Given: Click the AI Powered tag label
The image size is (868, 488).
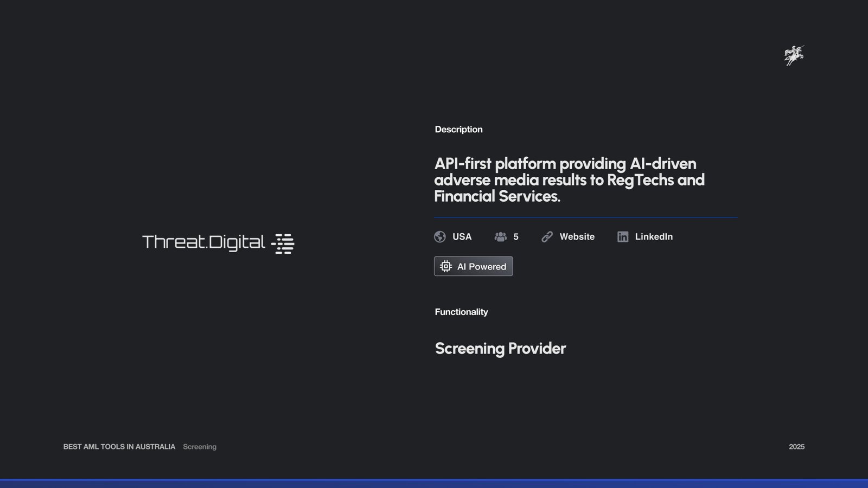Looking at the screenshot, I should point(474,266).
